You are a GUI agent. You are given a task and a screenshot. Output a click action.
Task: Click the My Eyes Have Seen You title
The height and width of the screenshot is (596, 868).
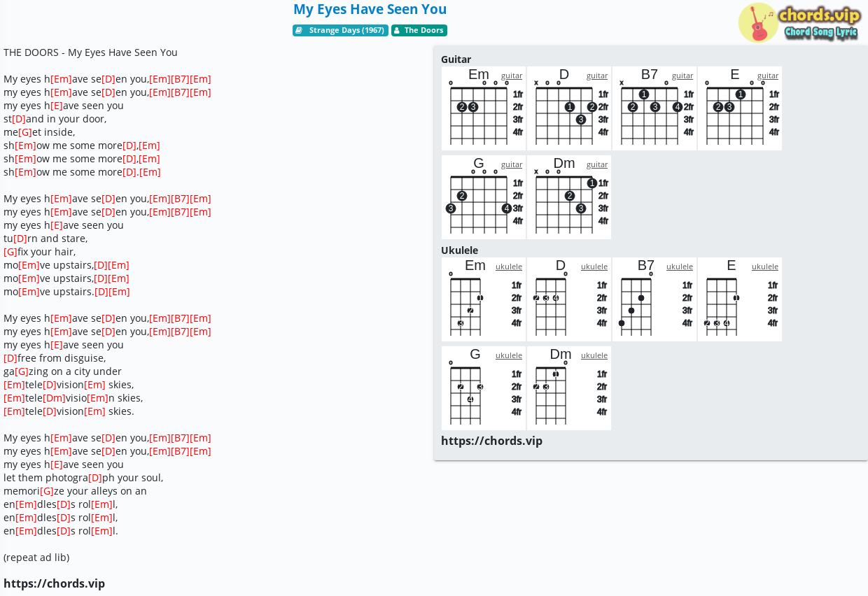pos(370,9)
